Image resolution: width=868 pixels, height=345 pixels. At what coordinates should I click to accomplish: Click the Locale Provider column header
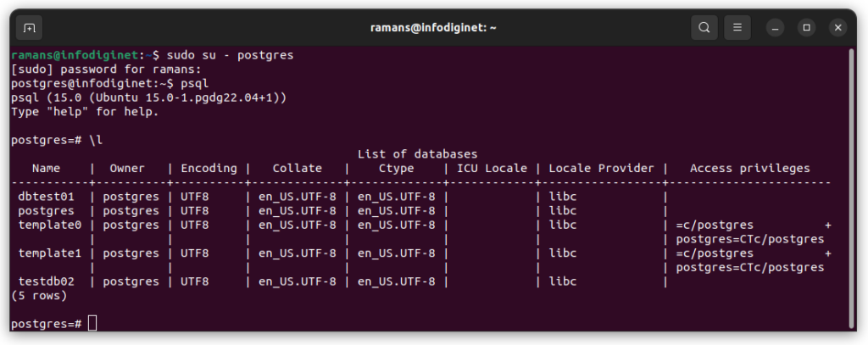(x=601, y=169)
